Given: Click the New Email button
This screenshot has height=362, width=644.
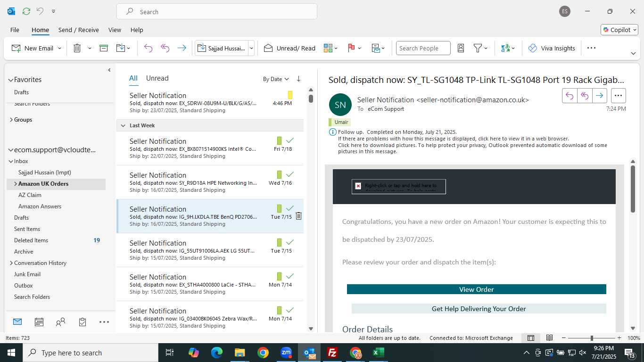Looking at the screenshot, I should 32,48.
